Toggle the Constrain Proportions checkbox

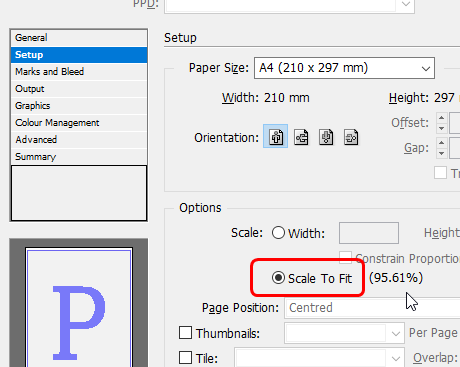coord(345,257)
